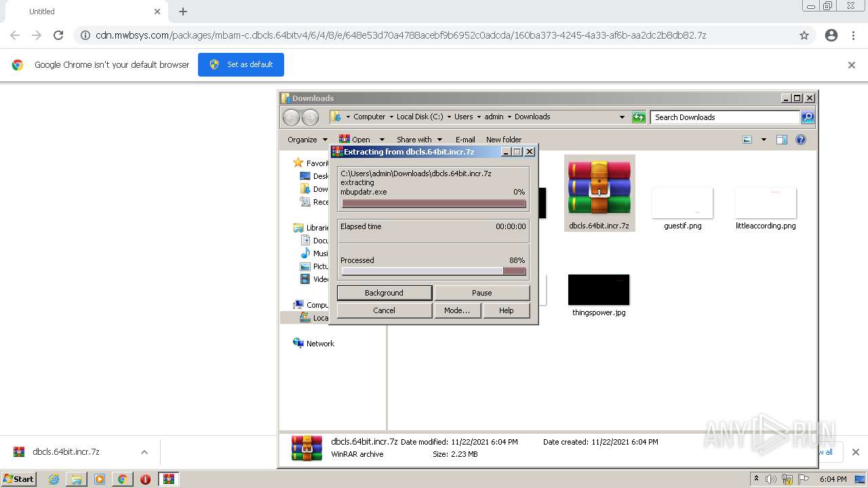The height and width of the screenshot is (488, 868).
Task: Dismiss the default browser infobar
Action: [852, 65]
